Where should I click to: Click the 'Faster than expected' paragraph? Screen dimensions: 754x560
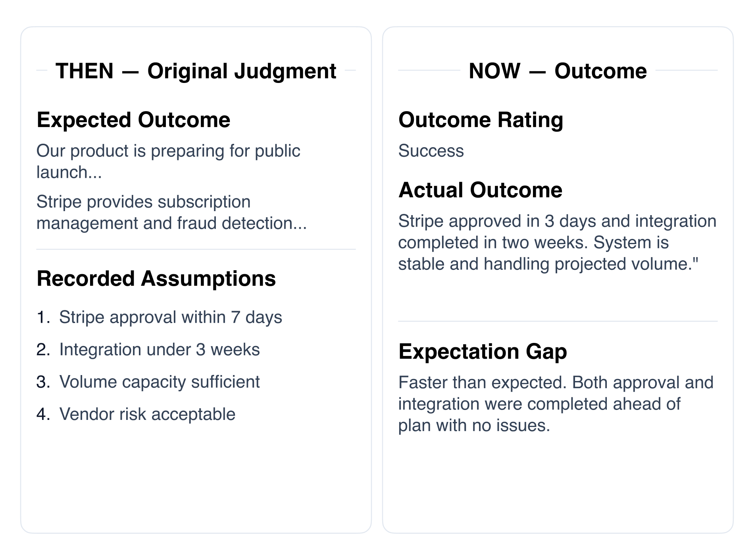click(x=556, y=404)
